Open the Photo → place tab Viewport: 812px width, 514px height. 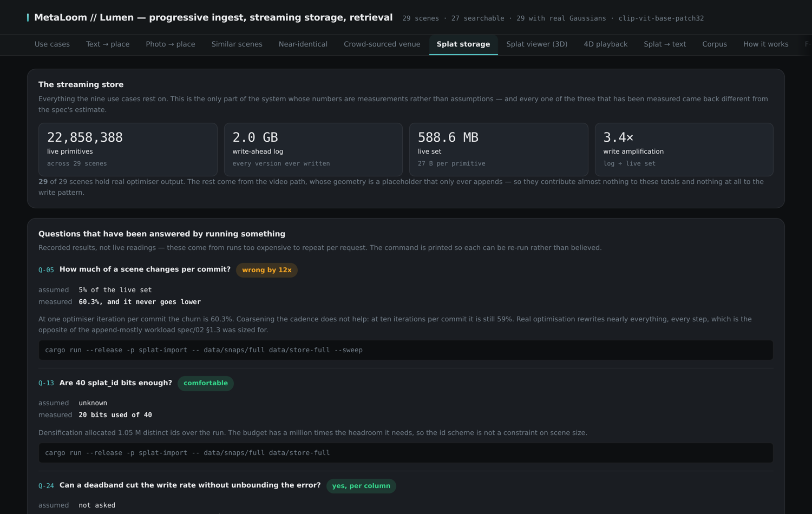tap(171, 44)
